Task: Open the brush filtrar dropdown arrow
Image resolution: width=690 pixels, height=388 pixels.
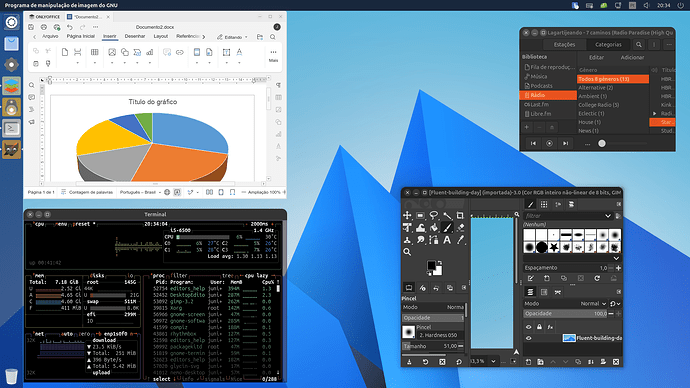Action: (608, 216)
